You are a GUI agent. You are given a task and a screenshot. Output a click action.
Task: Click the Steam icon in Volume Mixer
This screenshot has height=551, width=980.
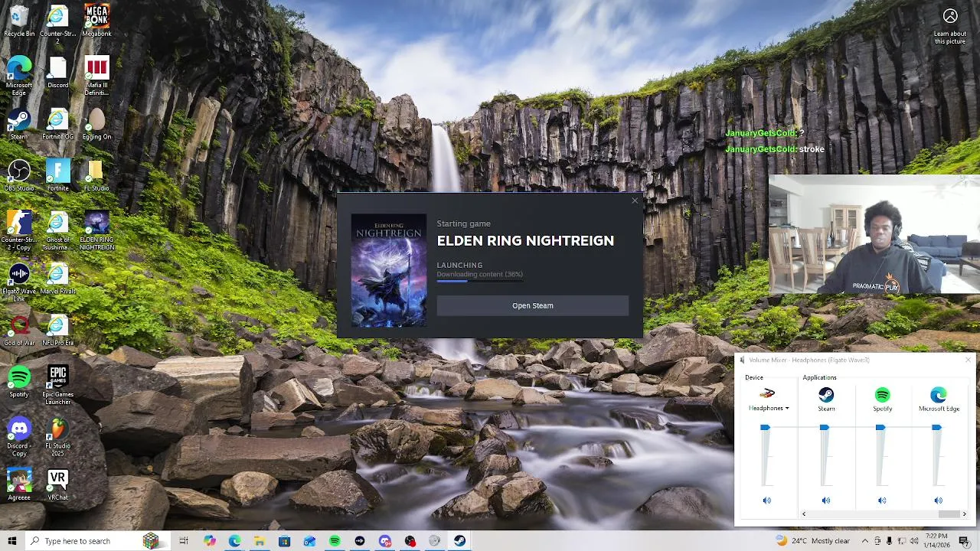826,395
